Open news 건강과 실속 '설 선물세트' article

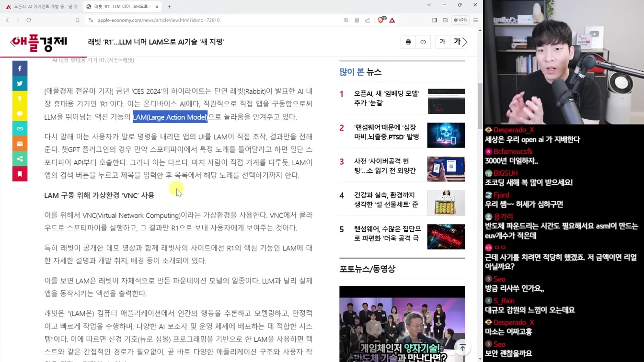click(386, 200)
